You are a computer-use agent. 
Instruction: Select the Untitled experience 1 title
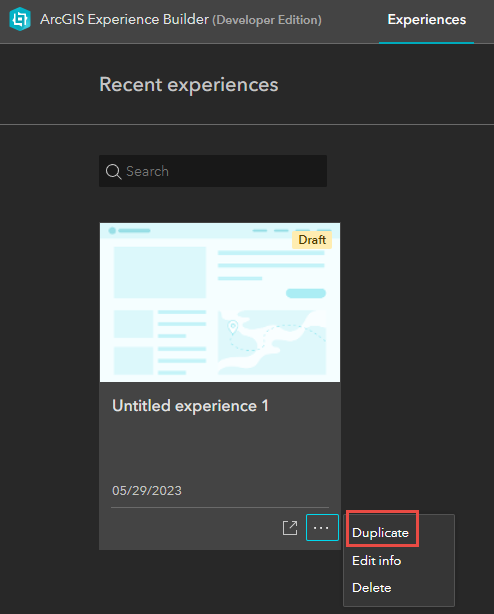(190, 406)
